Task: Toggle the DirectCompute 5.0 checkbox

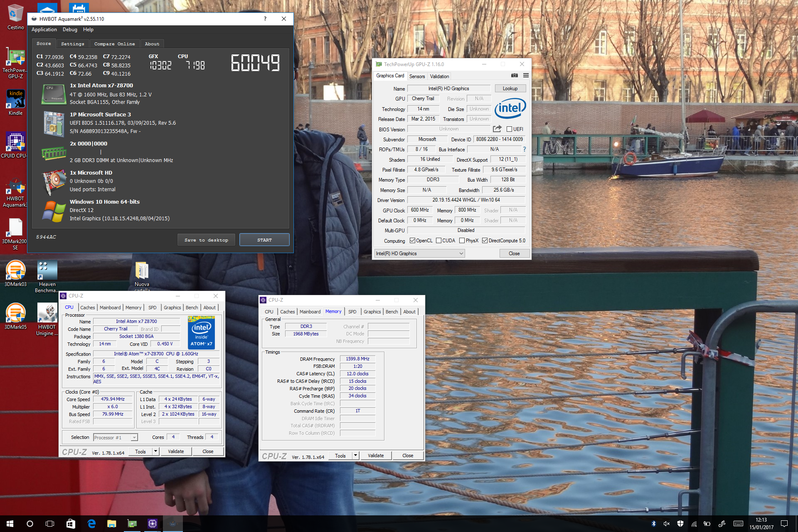Action: tap(485, 241)
